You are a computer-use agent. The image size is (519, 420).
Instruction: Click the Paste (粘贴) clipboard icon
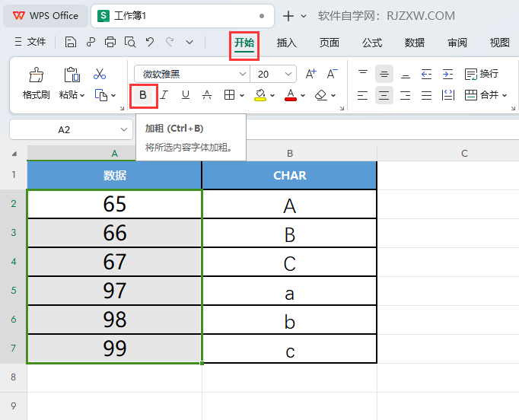point(72,75)
